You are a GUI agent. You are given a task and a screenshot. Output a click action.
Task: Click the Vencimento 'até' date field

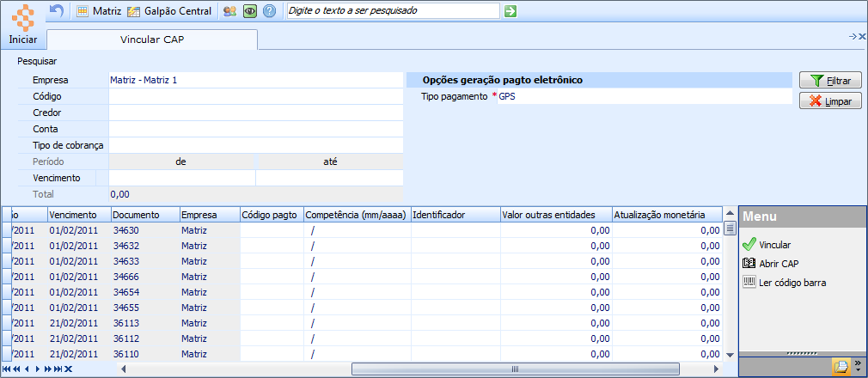pyautogui.click(x=329, y=178)
